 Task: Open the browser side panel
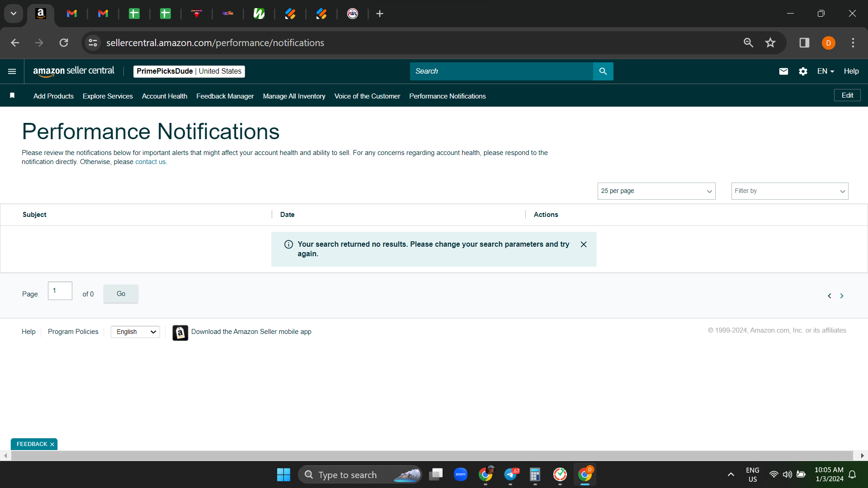804,43
